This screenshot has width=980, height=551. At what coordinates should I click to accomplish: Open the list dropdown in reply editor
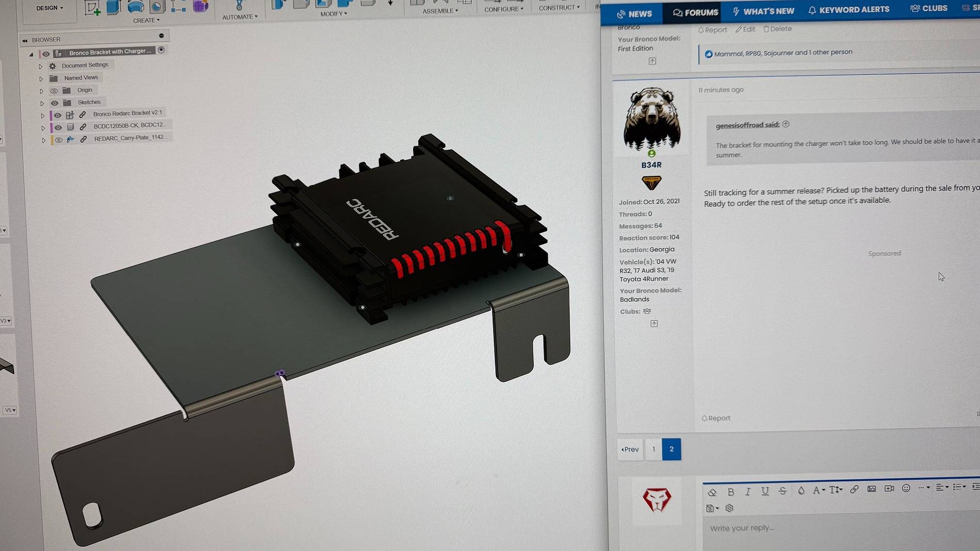tap(959, 487)
